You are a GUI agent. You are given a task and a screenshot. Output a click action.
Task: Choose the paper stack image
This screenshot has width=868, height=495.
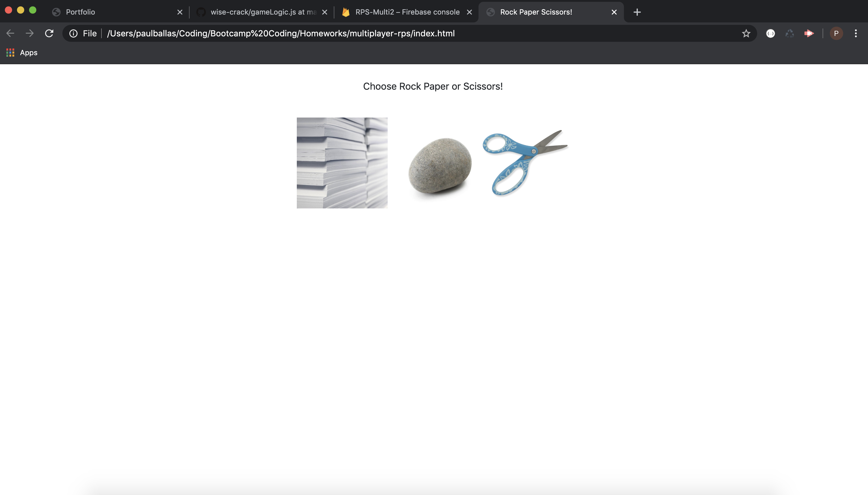[342, 163]
